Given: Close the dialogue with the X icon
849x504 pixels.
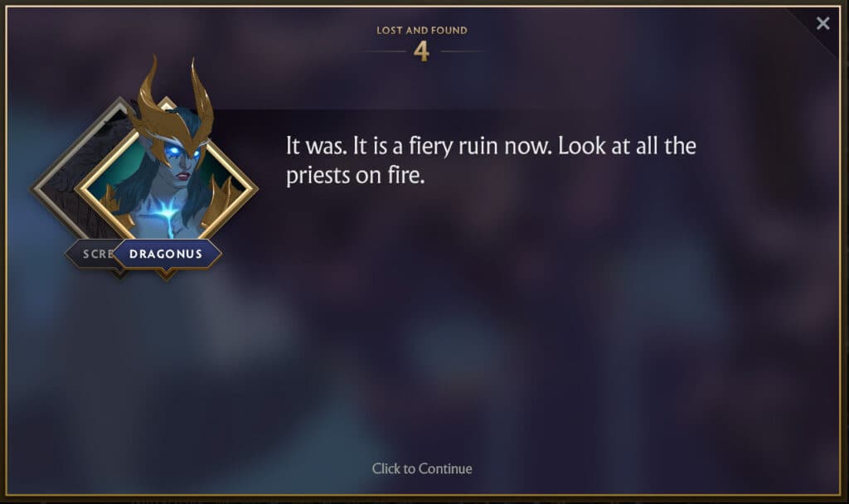Looking at the screenshot, I should tap(822, 23).
